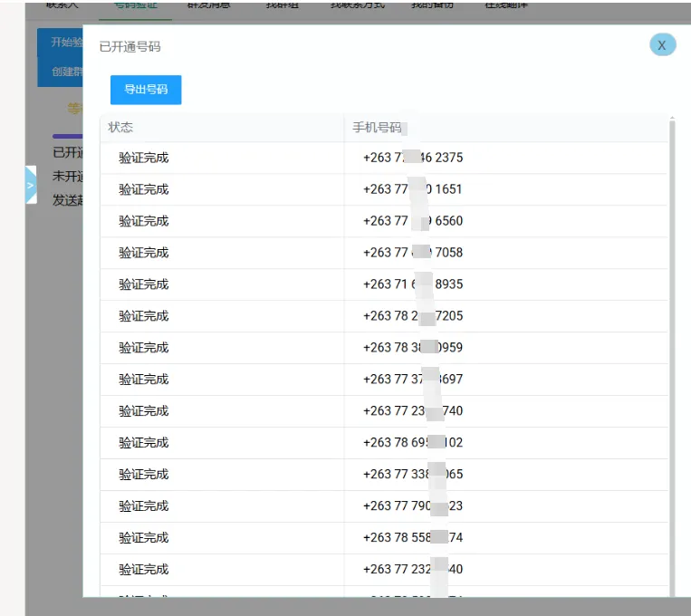Select phone number ending in 8935

413,284
